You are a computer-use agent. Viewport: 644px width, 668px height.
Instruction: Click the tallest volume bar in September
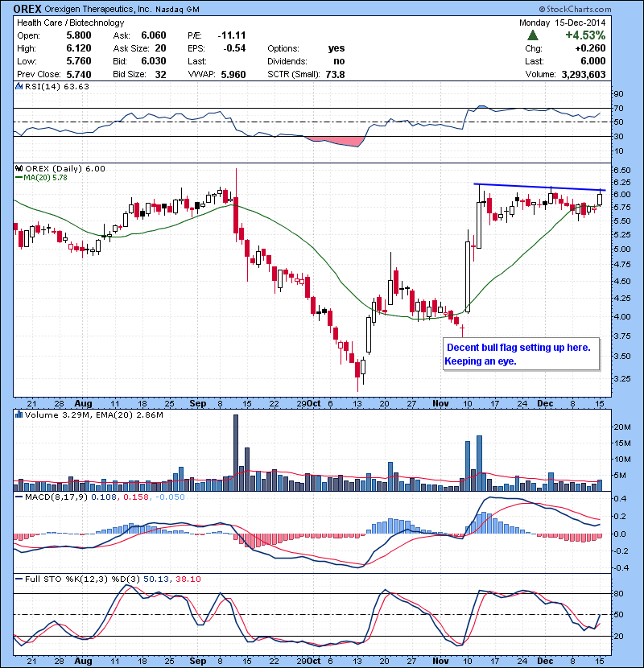pos(236,453)
